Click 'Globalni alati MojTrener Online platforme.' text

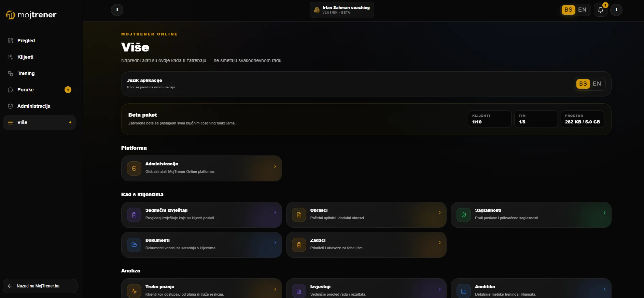(180, 172)
